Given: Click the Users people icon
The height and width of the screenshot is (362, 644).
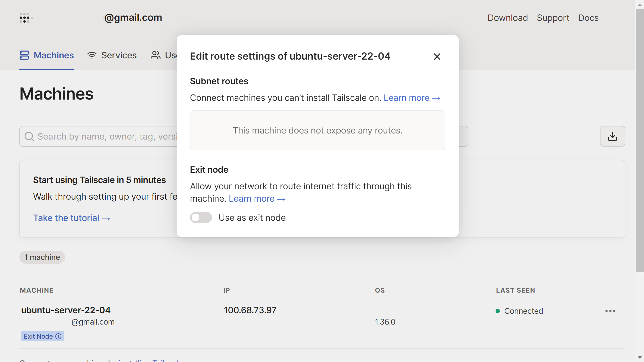Looking at the screenshot, I should [x=155, y=55].
